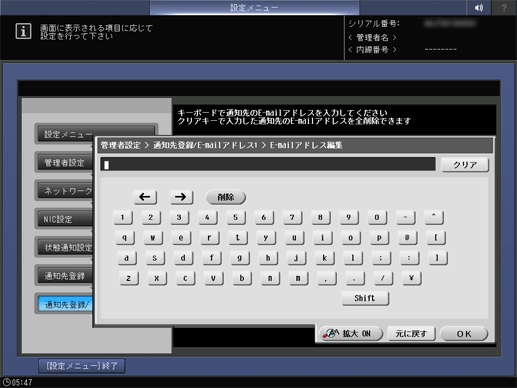Toggle the Shift key on the keyboard
Viewport: 517px width, 388px height.
point(365,298)
